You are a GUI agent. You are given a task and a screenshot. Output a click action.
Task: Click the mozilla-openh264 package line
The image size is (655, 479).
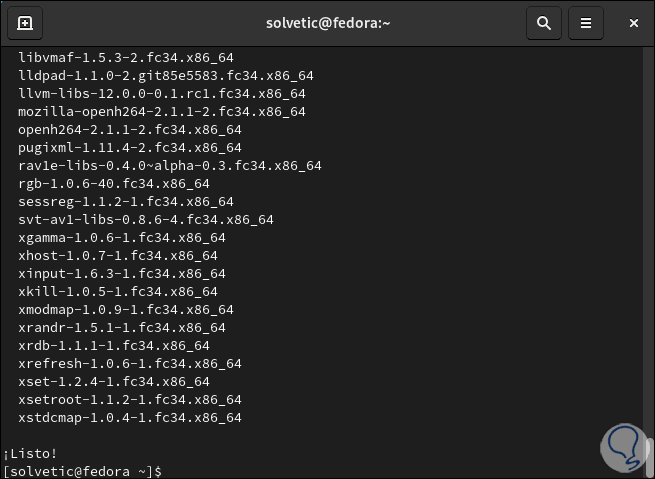click(161, 111)
